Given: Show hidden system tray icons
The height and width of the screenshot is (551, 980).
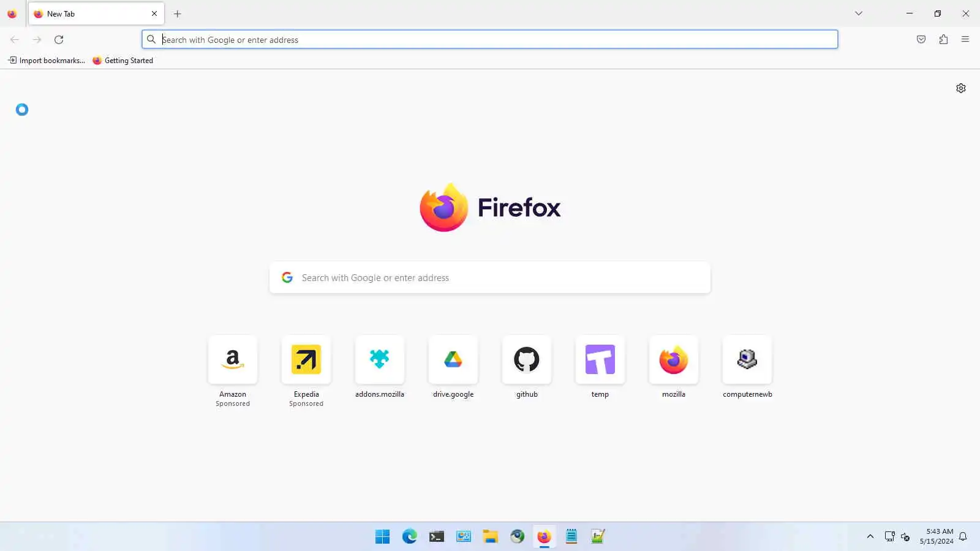Looking at the screenshot, I should (x=870, y=537).
